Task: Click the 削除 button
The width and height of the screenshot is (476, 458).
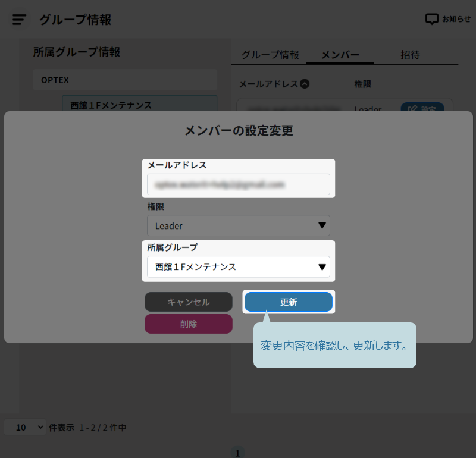Action: pos(189,324)
